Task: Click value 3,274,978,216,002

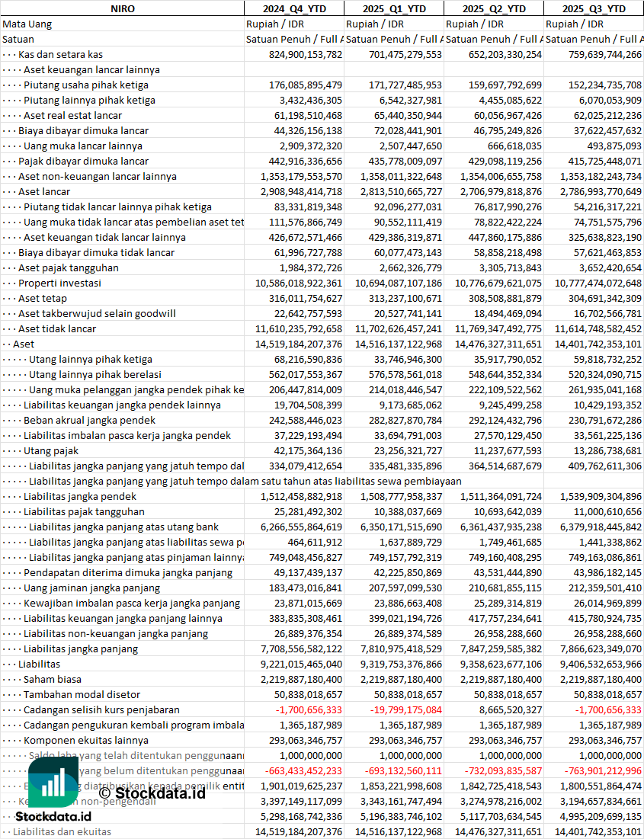Action: (501, 802)
